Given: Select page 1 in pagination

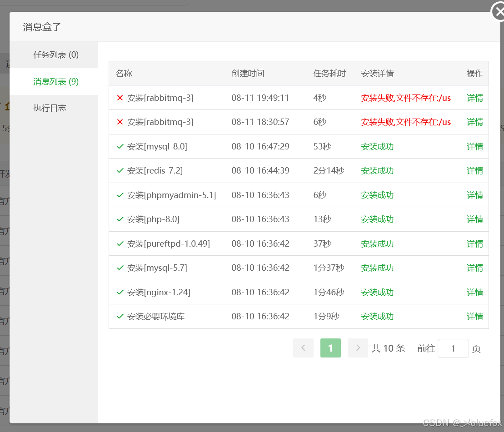Looking at the screenshot, I should (x=330, y=348).
